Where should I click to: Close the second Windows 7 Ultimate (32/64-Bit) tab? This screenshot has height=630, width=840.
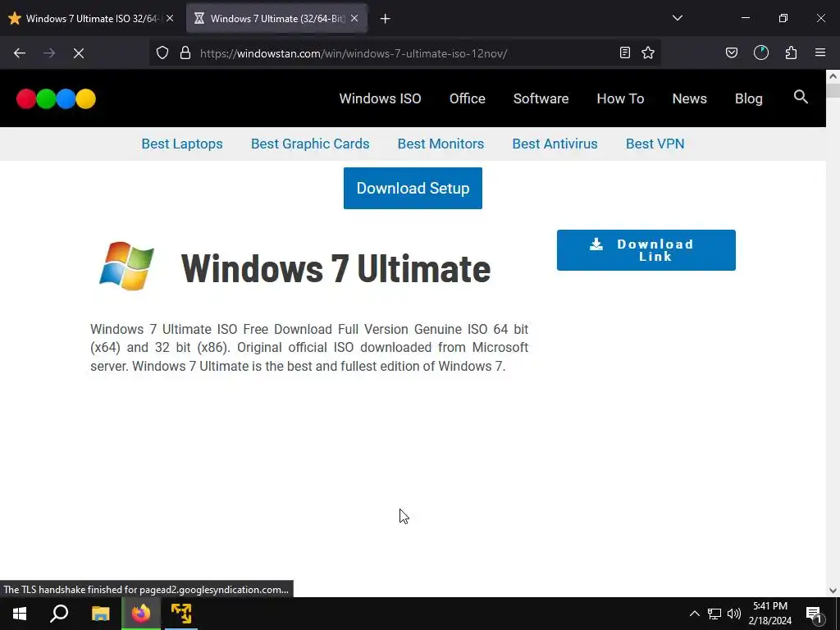354,18
